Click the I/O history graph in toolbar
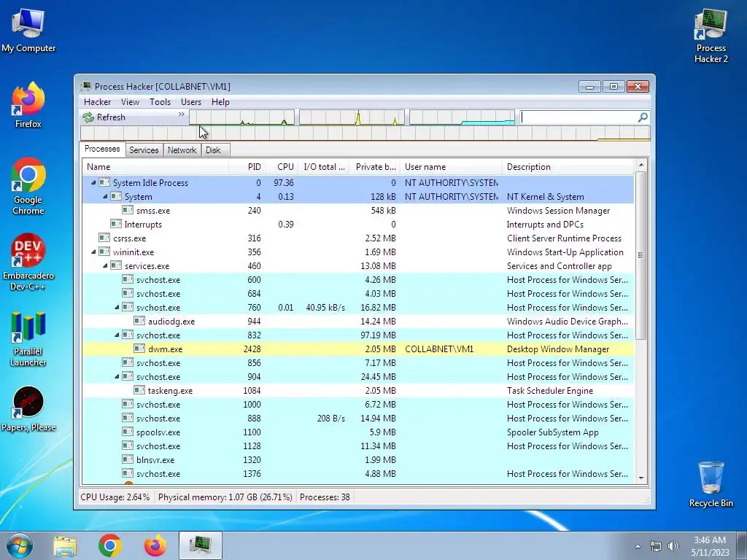747x560 pixels. coord(352,117)
